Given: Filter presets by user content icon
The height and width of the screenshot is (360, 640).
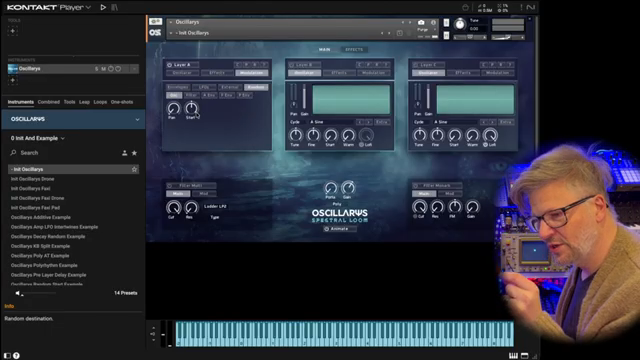Looking at the screenshot, I should [x=124, y=153].
